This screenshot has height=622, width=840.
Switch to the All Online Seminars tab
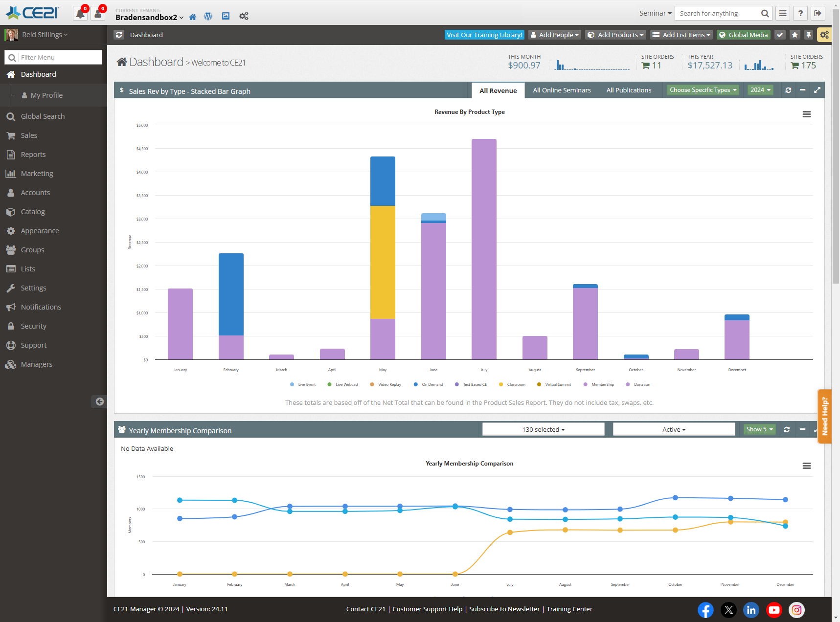click(x=562, y=90)
